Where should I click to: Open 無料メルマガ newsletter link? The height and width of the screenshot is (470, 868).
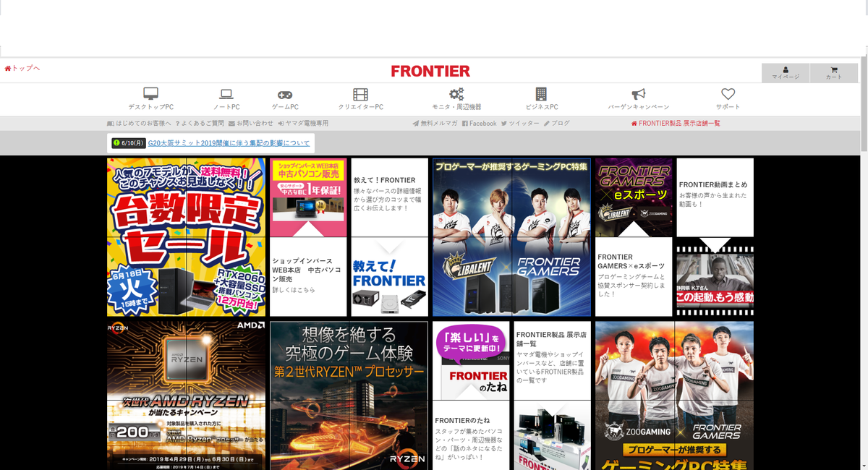(435, 124)
